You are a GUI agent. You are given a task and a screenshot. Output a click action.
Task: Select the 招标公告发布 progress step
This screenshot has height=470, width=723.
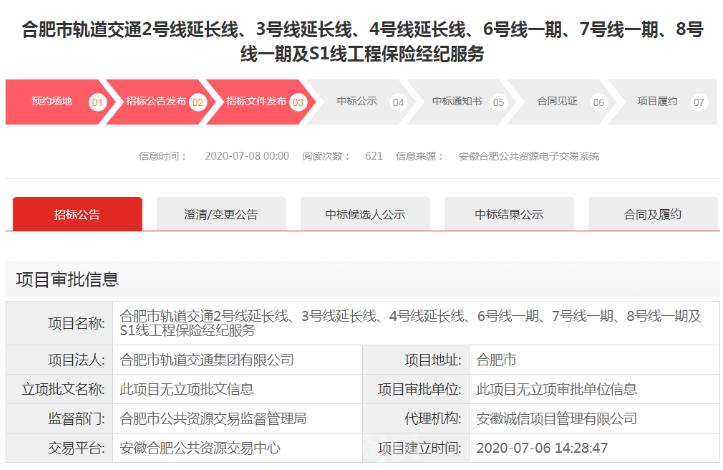[x=156, y=101]
